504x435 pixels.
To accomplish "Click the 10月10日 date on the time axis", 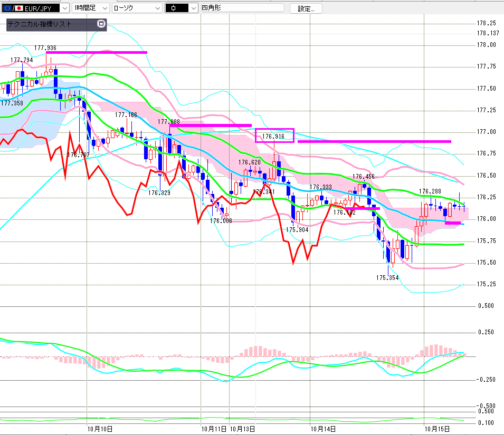I will [x=99, y=429].
